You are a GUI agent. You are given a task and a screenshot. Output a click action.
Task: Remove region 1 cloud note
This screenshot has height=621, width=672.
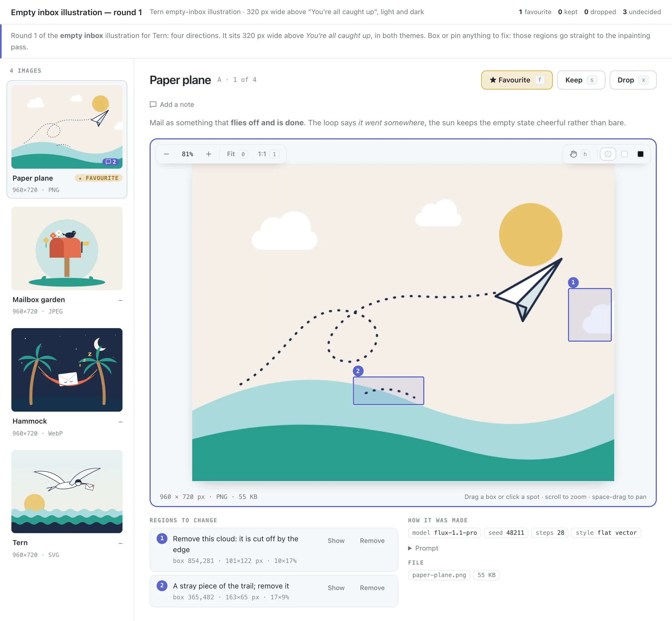coord(372,541)
